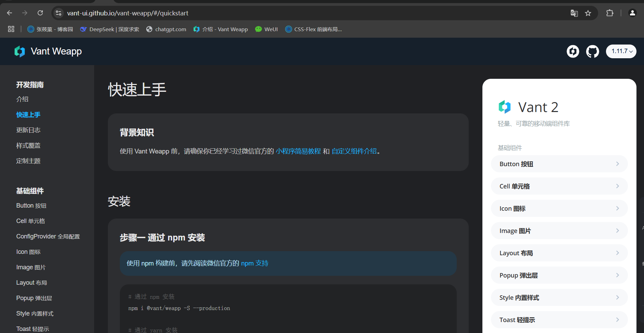
Task: Open the browser extensions menu
Action: (610, 13)
